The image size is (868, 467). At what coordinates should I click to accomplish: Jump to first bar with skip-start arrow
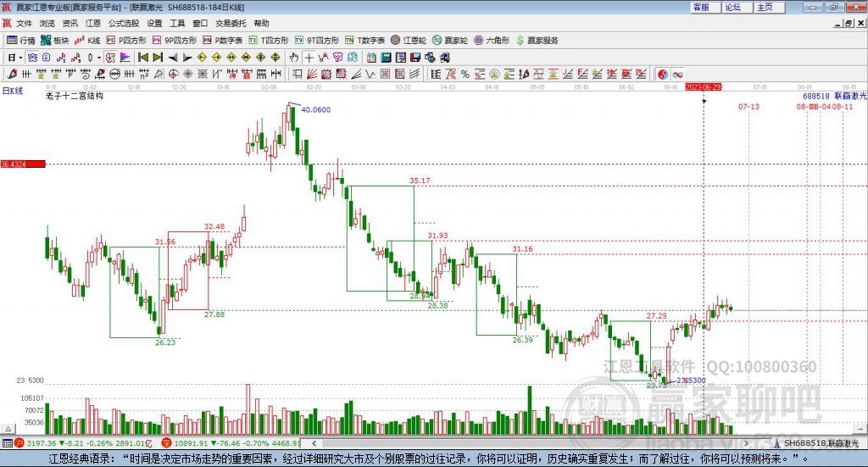(142, 58)
